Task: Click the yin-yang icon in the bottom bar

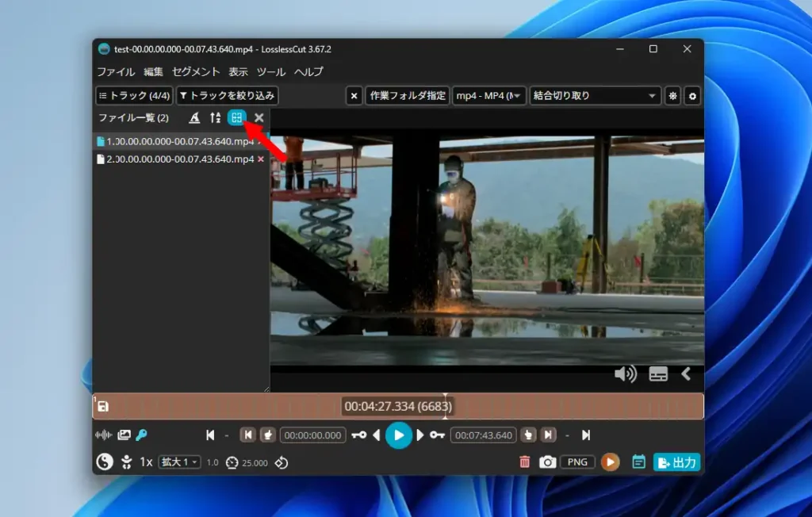Action: click(104, 461)
